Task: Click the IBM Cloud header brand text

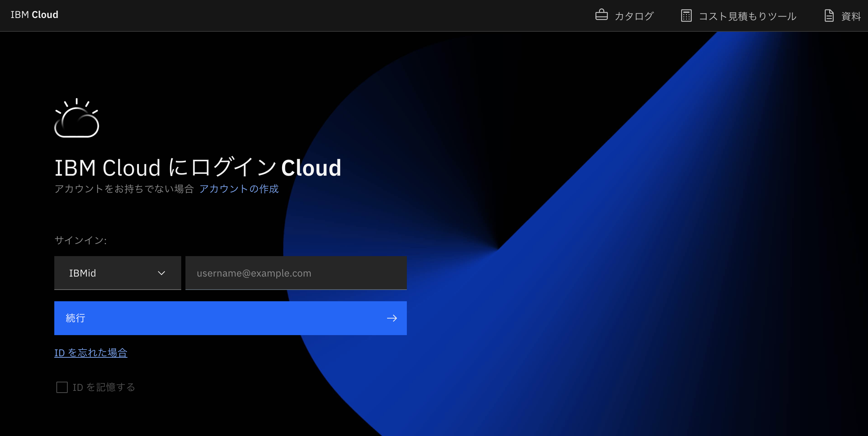Action: click(x=34, y=15)
